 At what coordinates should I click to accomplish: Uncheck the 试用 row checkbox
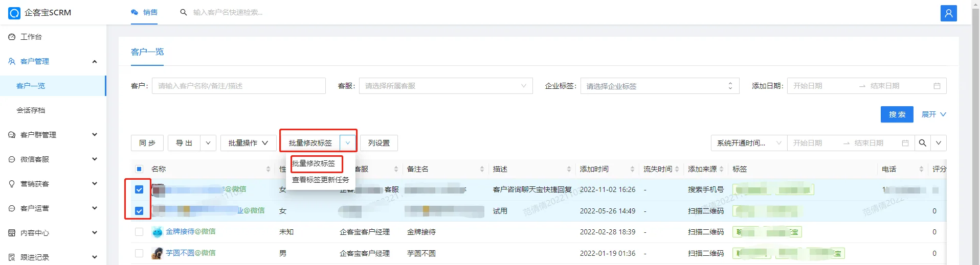[x=139, y=211]
